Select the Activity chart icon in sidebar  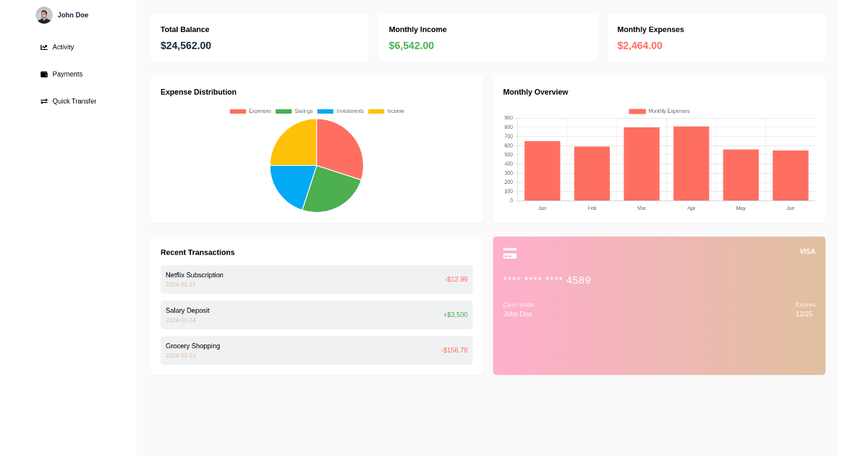[43, 47]
